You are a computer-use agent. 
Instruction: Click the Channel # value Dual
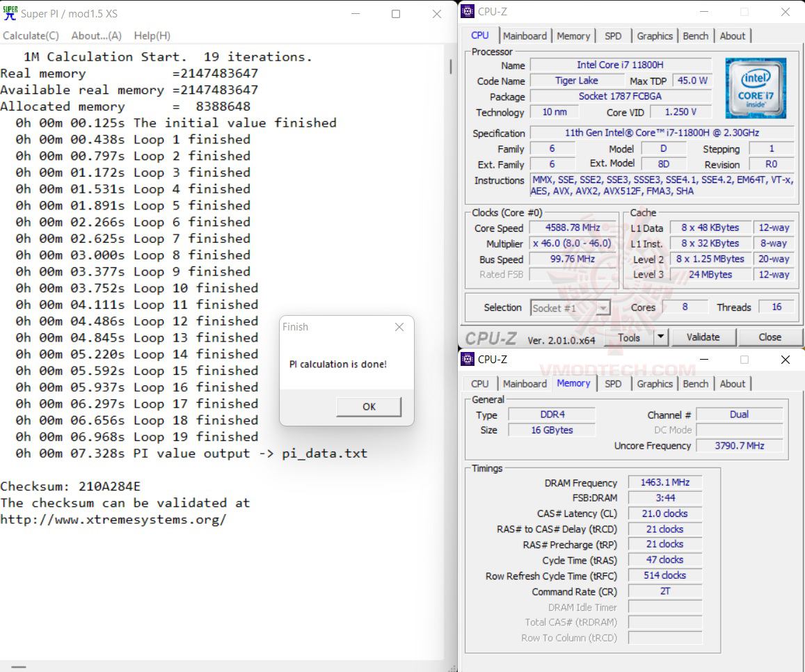click(x=740, y=415)
